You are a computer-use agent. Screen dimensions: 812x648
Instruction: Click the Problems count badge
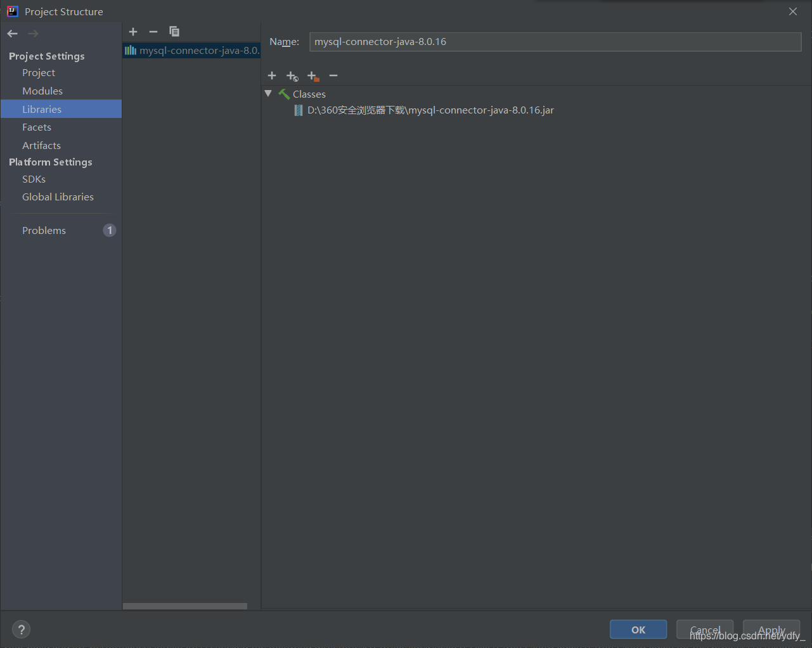coord(110,230)
